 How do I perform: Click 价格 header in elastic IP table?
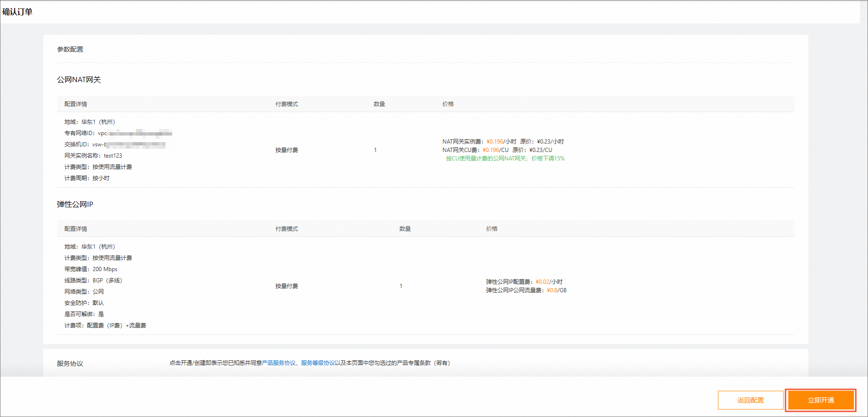(491, 229)
